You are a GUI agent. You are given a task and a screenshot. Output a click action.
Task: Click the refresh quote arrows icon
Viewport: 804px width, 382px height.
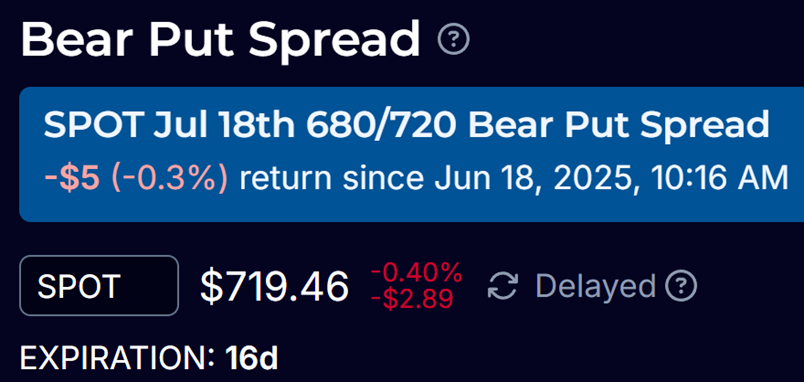[x=503, y=286]
